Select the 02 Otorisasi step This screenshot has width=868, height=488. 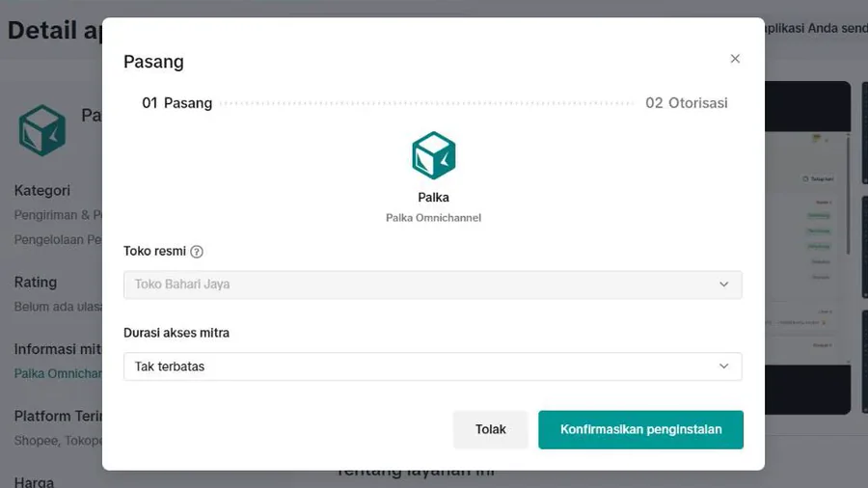point(687,103)
